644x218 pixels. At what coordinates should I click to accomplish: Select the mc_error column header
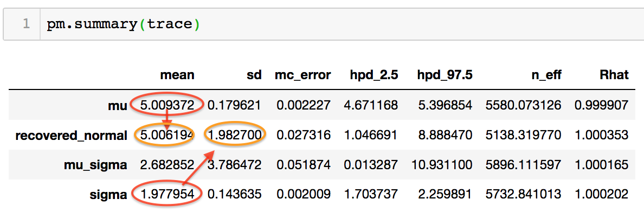coord(303,75)
